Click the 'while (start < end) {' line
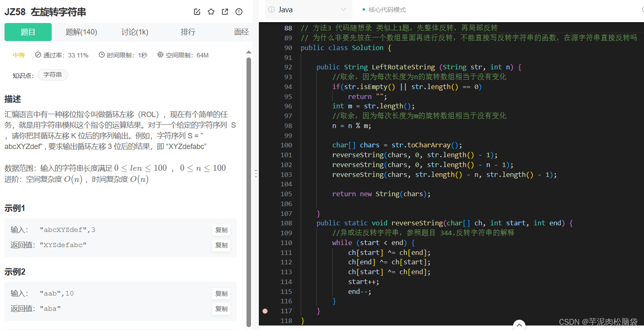The image size is (644, 330). pos(373,243)
